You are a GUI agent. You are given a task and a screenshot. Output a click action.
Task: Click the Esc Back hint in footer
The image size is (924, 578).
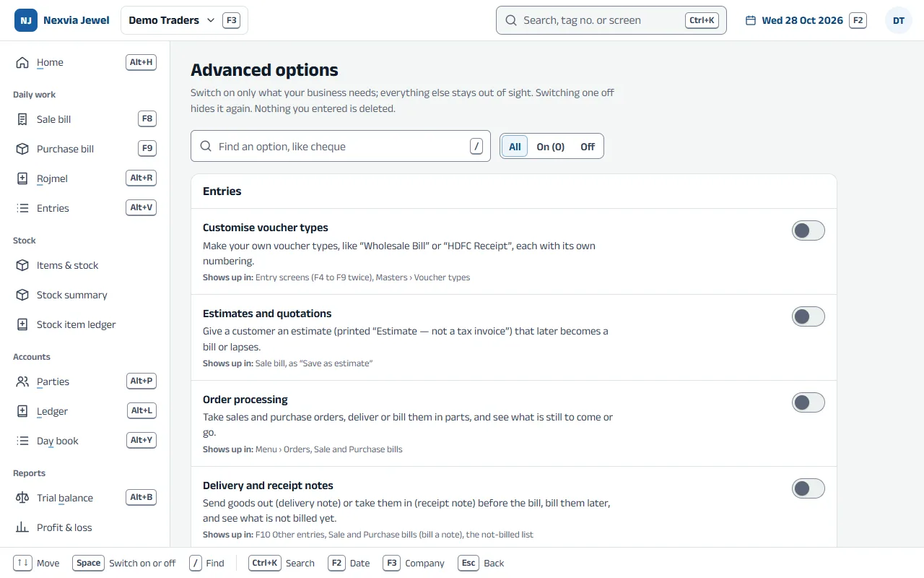481,563
